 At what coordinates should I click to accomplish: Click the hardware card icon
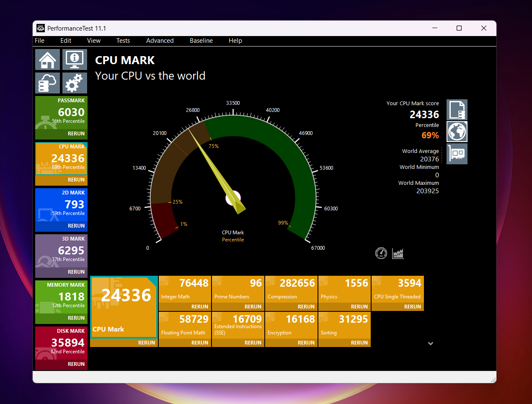coord(457,154)
